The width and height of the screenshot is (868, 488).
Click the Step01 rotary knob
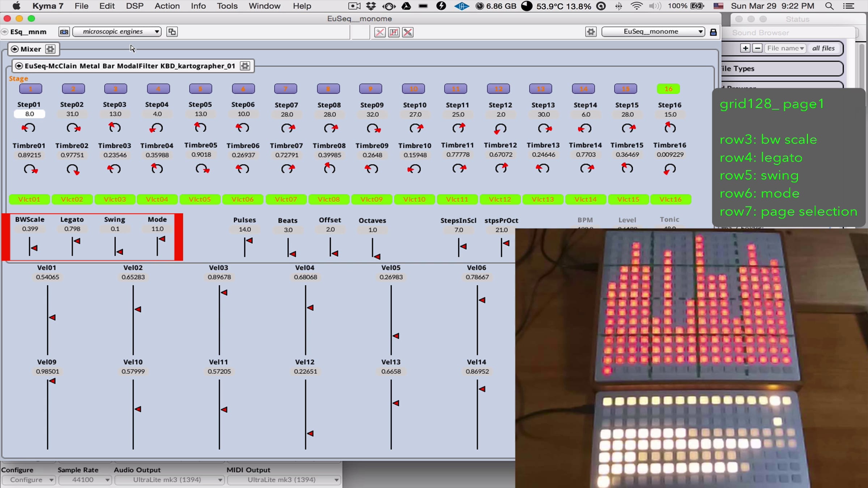(29, 128)
